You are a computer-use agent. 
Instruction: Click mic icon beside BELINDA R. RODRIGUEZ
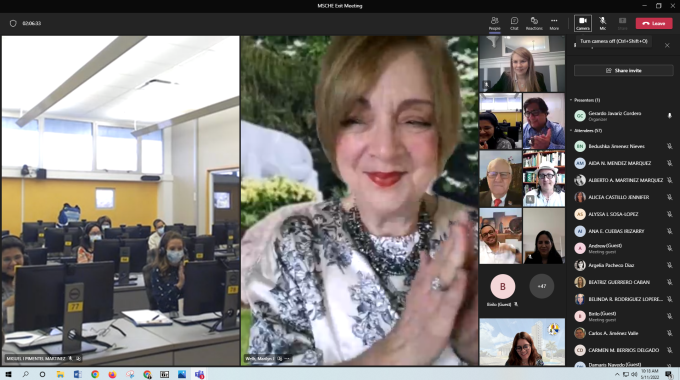coord(669,299)
